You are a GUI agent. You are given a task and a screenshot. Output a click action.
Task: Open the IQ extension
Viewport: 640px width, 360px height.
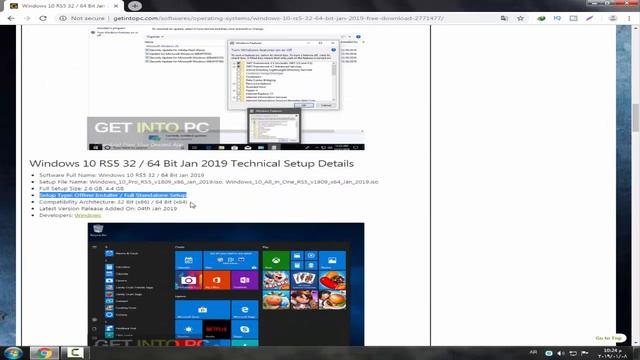[x=557, y=18]
